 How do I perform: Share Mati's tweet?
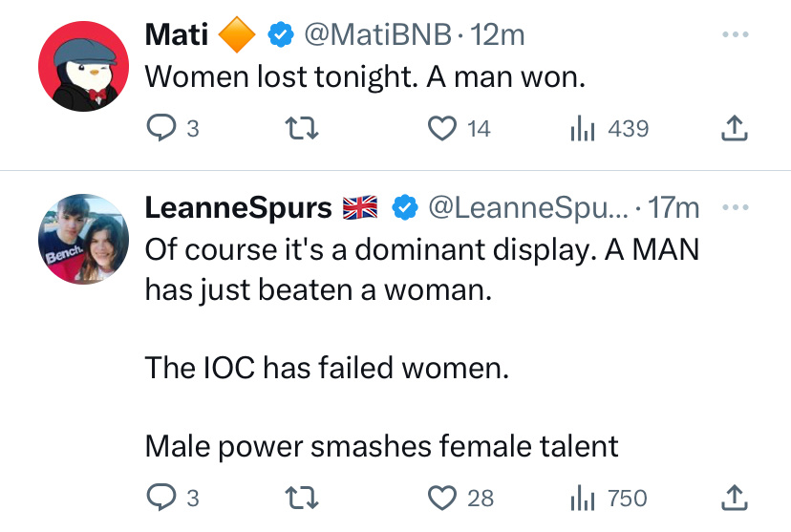coord(733,128)
